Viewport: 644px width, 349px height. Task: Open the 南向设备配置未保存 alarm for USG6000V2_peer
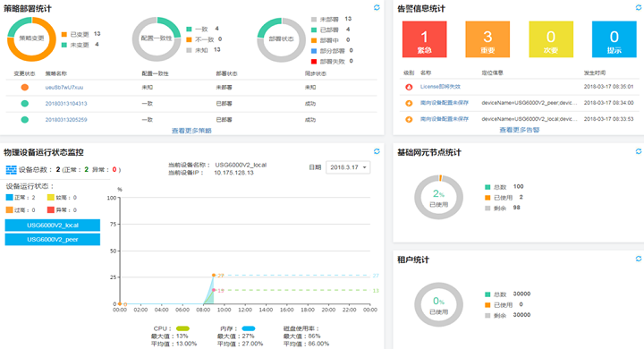coord(444,103)
